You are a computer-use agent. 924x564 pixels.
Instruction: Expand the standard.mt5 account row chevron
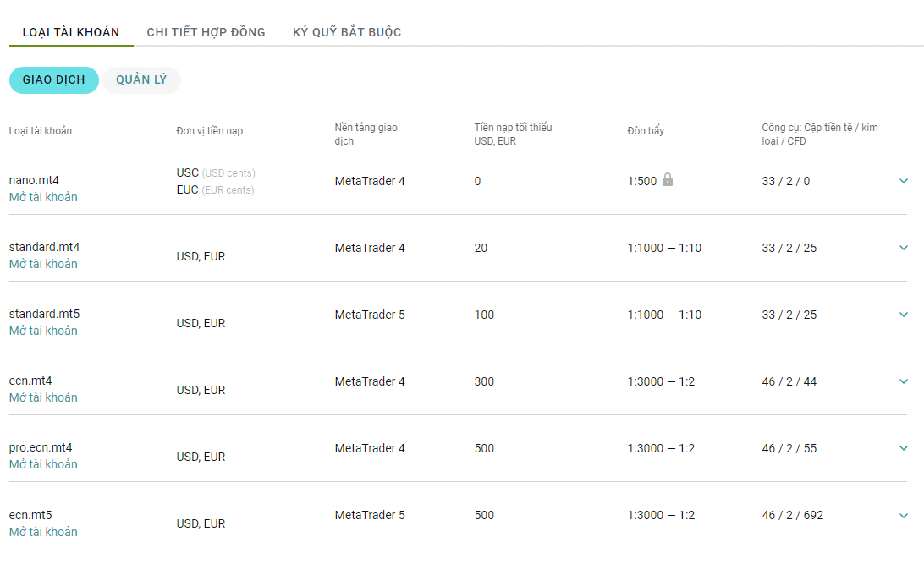coord(904,315)
